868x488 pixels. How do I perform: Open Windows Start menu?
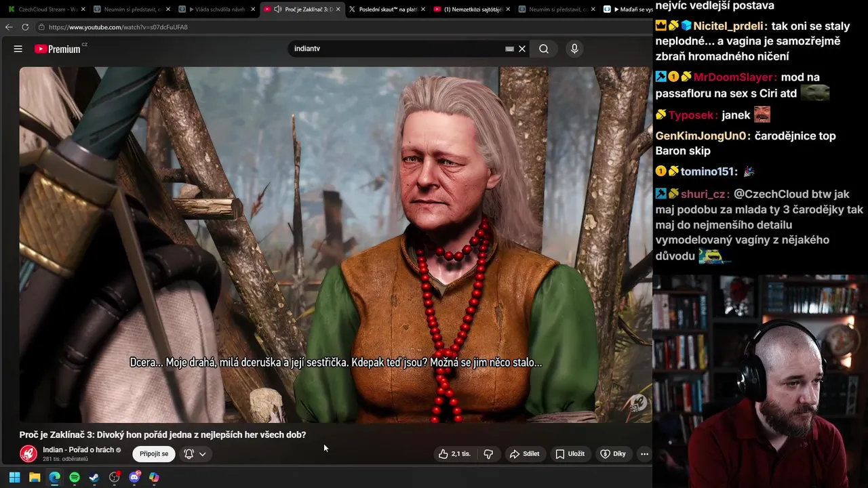(x=14, y=477)
